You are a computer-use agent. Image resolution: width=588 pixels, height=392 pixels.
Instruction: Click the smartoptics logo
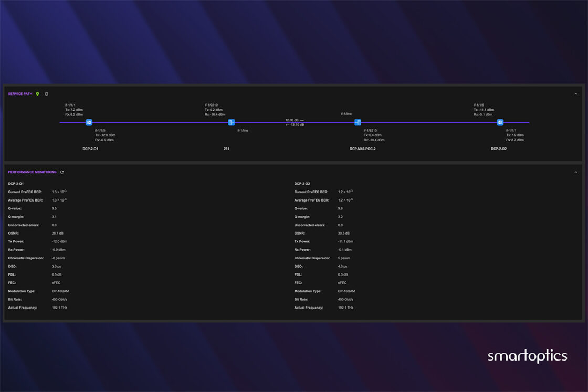[527, 356]
